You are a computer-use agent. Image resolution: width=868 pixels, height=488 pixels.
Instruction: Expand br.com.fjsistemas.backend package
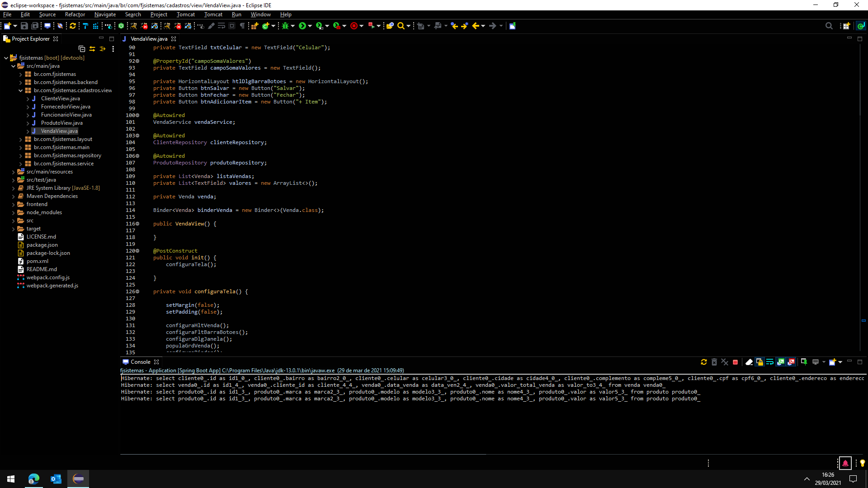20,82
